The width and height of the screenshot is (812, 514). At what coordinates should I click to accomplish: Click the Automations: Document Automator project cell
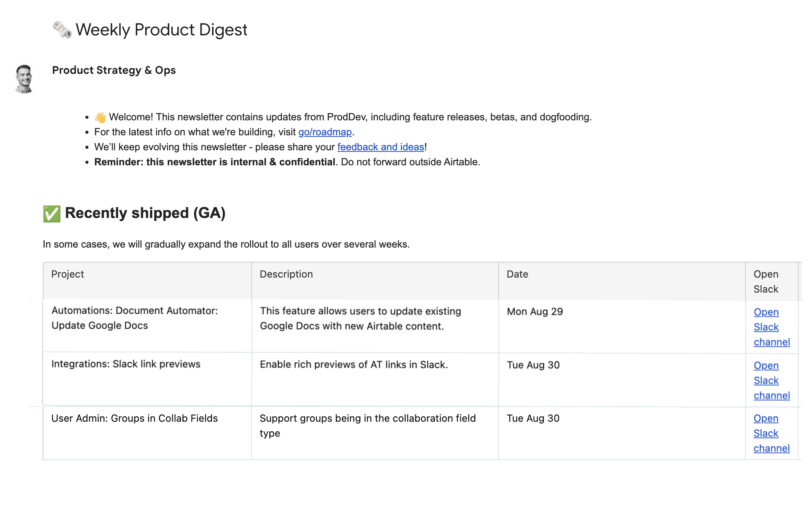coord(135,318)
